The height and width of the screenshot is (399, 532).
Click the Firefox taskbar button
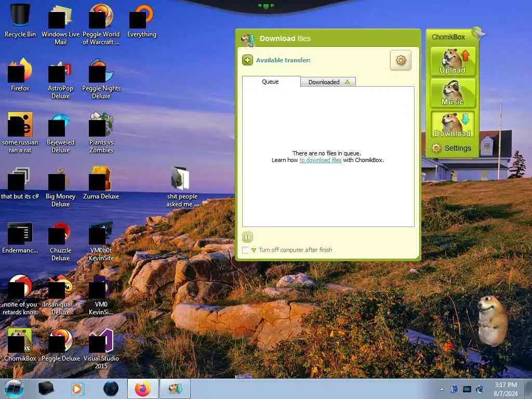[143, 389]
